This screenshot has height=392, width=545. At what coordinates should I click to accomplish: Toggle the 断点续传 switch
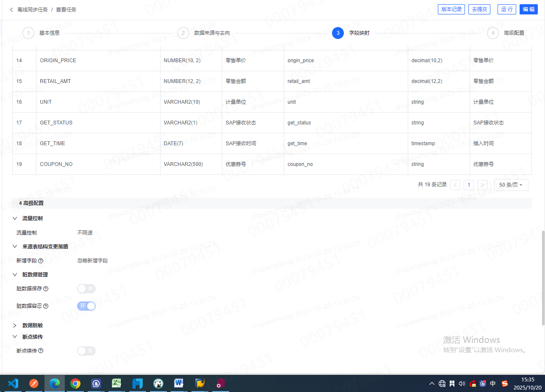point(86,351)
